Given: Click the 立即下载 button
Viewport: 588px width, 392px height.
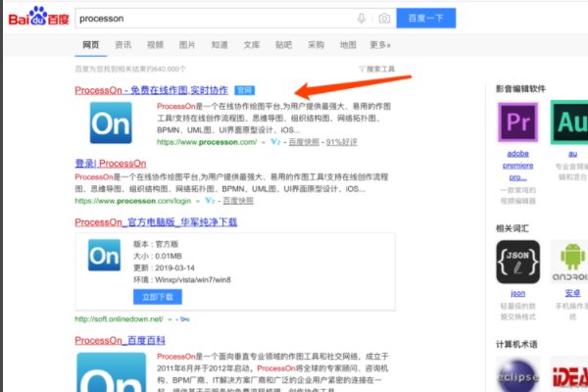Looking at the screenshot, I should (x=158, y=297).
